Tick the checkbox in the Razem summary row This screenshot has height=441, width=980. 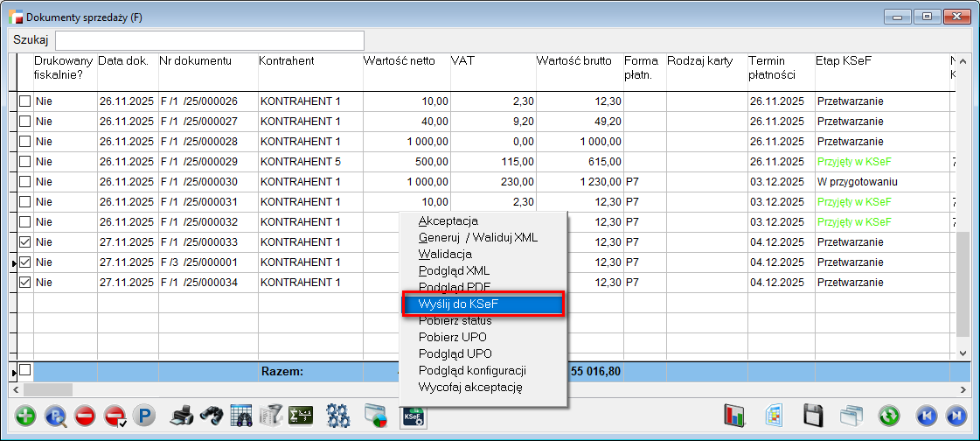click(x=25, y=371)
